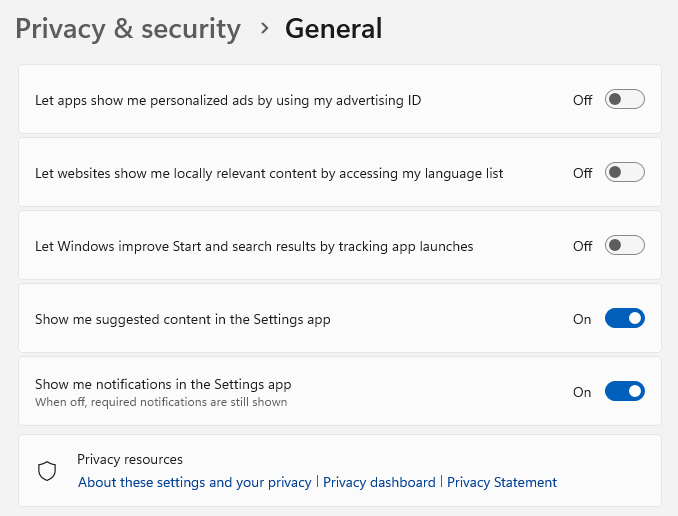The width and height of the screenshot is (678, 516).
Task: Click the personalized ads advertising ID label
Action: point(228,100)
